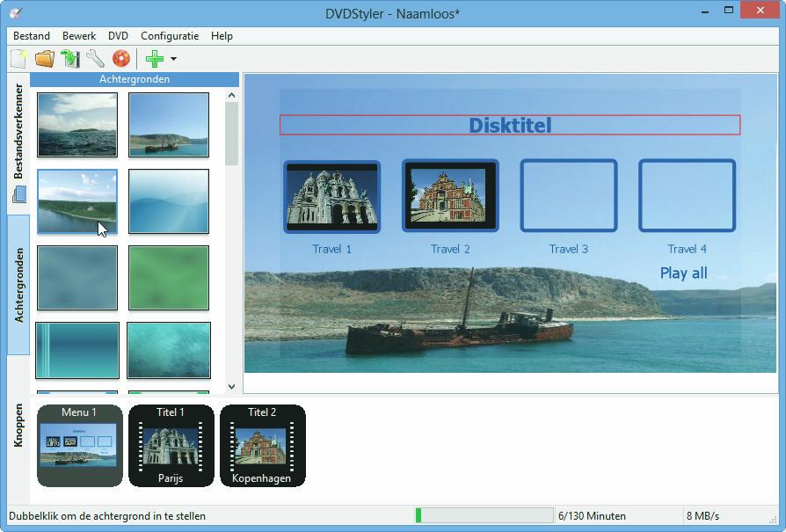This screenshot has width=786, height=532.
Task: Click the Burn DVD disc icon
Action: pos(121,60)
